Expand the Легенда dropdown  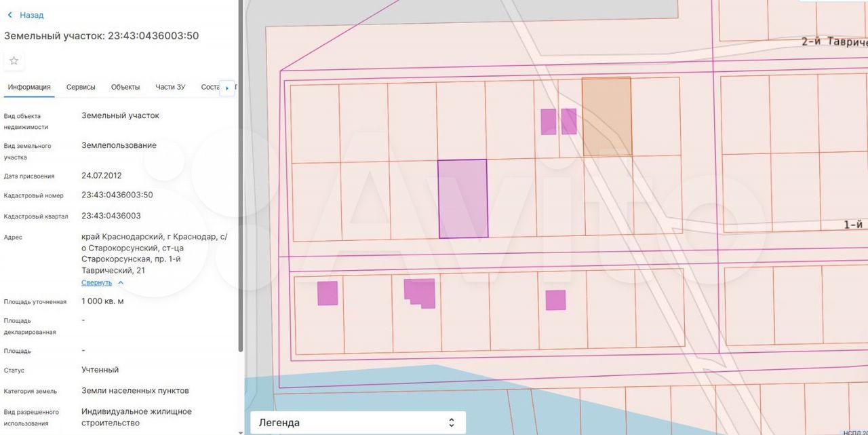pos(357,423)
